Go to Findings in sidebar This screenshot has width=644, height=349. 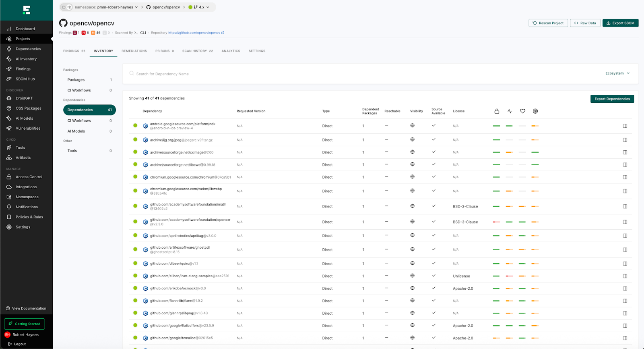coord(23,69)
